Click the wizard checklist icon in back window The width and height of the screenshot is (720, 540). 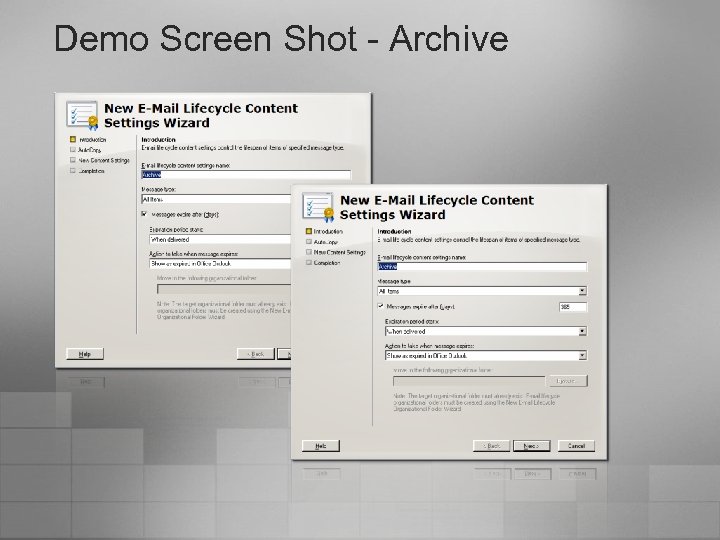click(x=82, y=115)
